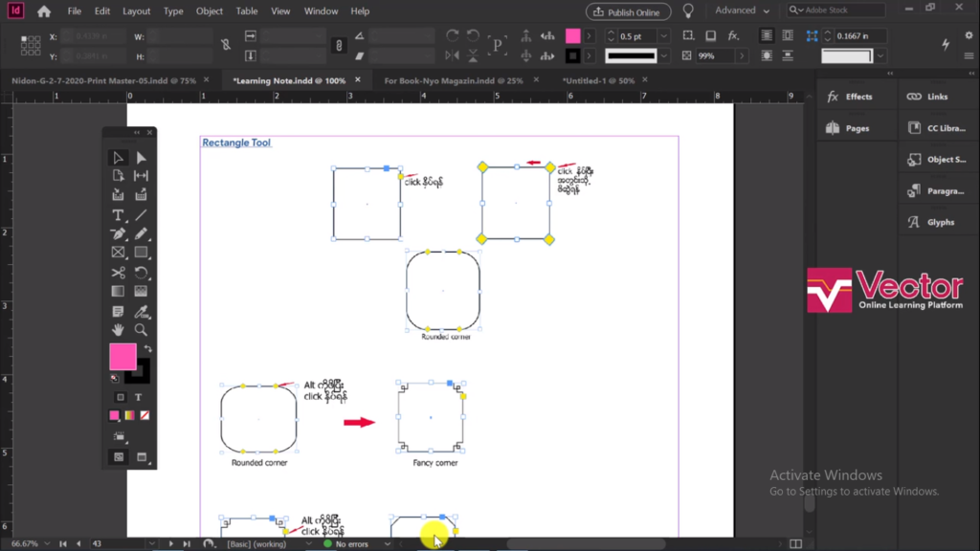Select the Rectangle Frame tool

tap(118, 253)
